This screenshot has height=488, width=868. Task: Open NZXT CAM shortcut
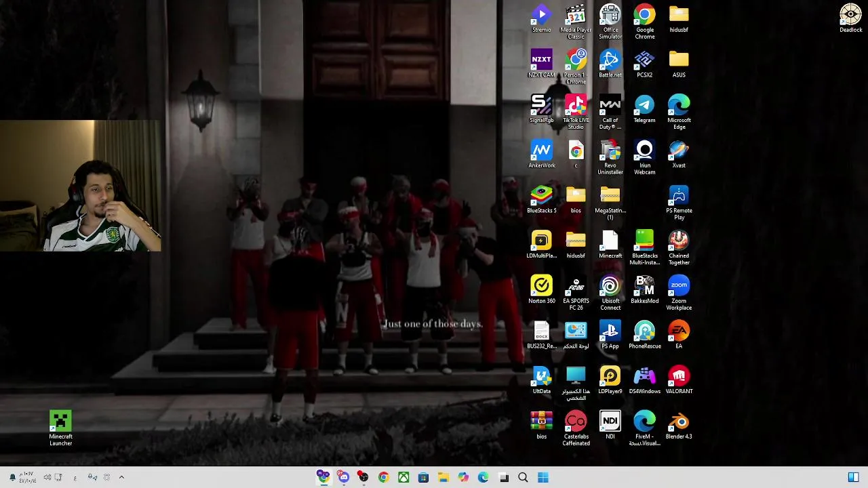point(541,64)
